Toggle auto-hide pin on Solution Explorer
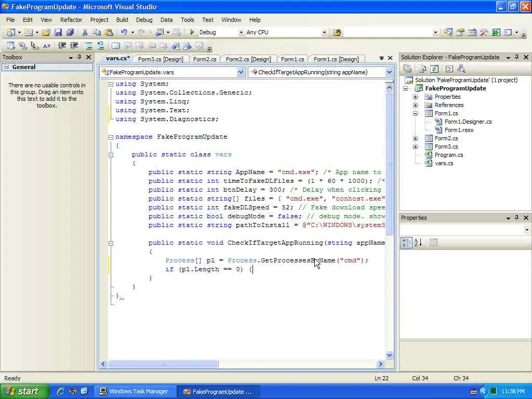 tap(517, 57)
